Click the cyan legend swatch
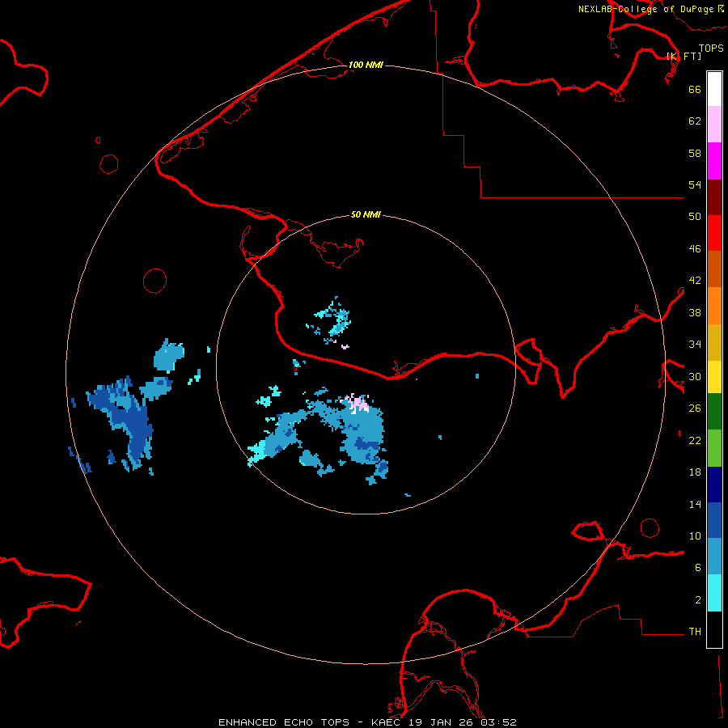Screen dimensions: 728x728 pyautogui.click(x=714, y=593)
